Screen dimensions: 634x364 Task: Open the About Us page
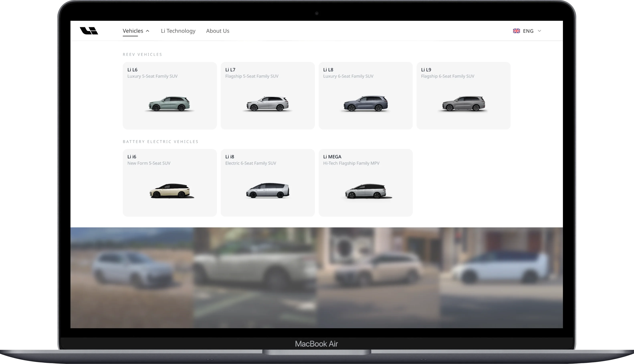tap(218, 31)
